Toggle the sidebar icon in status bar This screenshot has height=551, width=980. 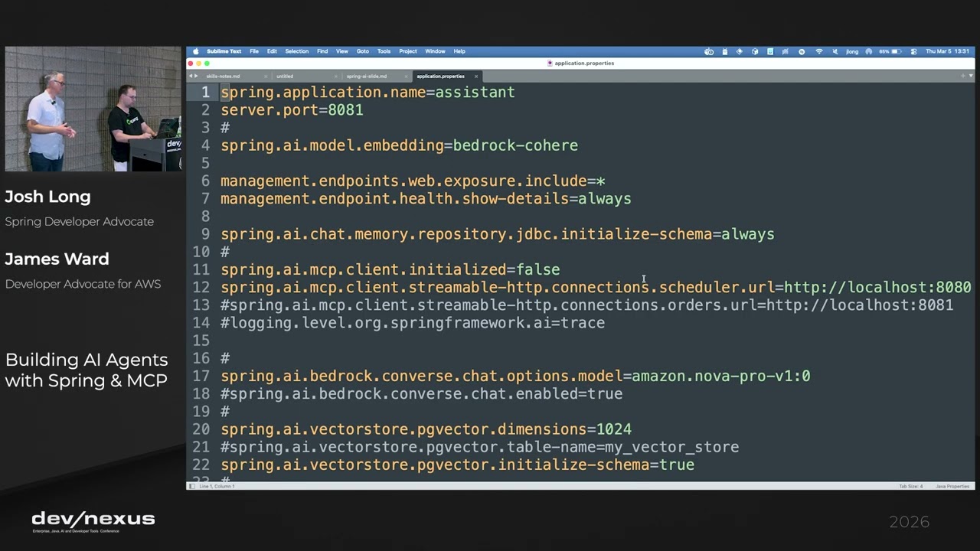[192, 486]
